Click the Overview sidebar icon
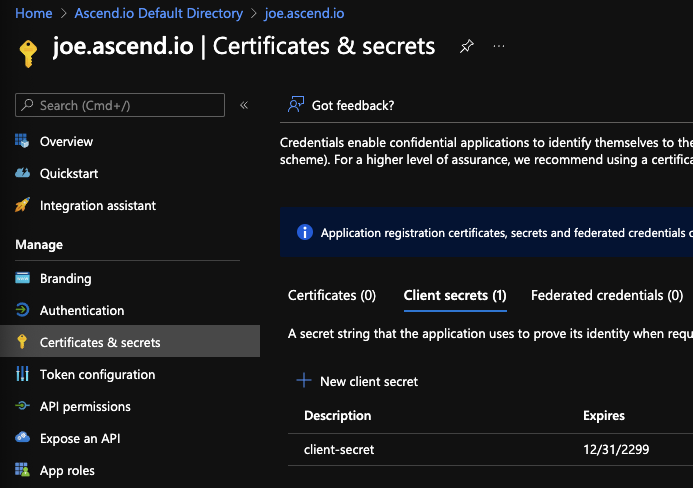This screenshot has width=693, height=488. 22,142
